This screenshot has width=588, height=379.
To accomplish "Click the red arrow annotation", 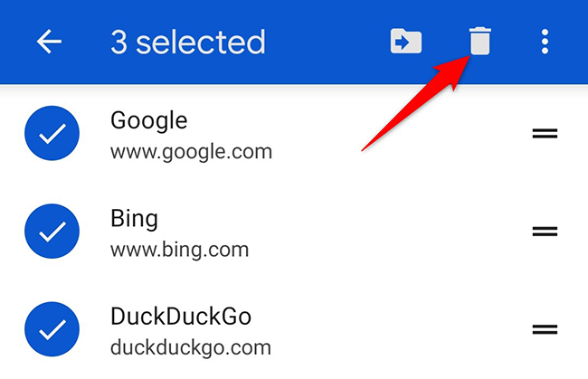I will pyautogui.click(x=416, y=101).
